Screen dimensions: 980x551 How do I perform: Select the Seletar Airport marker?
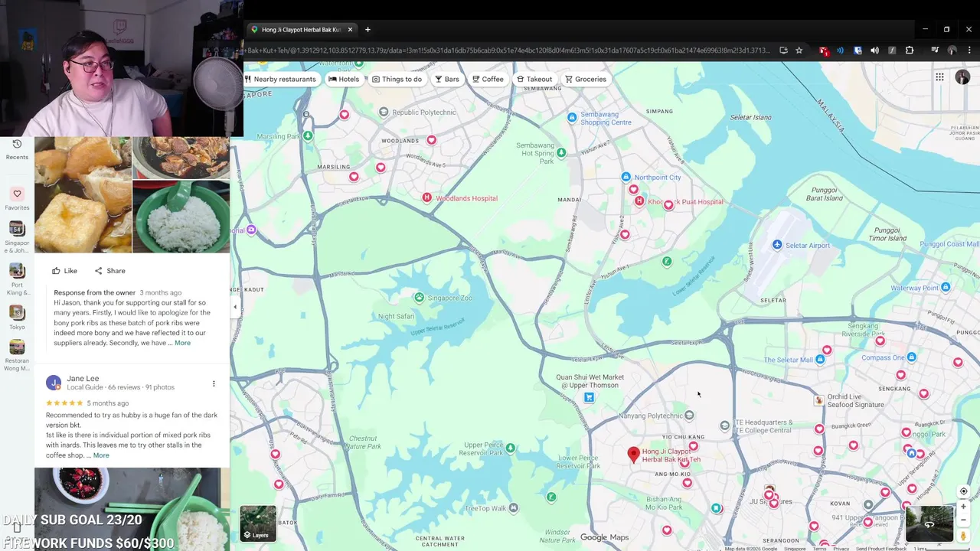pyautogui.click(x=777, y=245)
